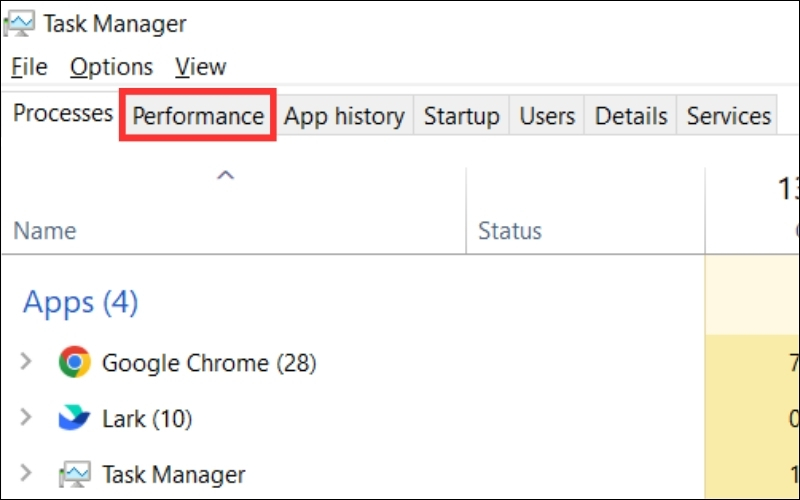This screenshot has height=500, width=800.
Task: Select the Apps (4) group heading
Action: coord(80,301)
